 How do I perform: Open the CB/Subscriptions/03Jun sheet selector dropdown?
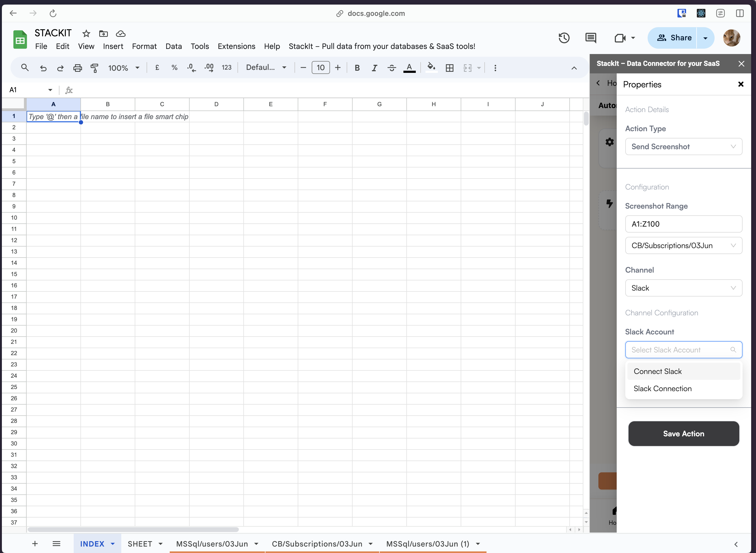(x=683, y=246)
